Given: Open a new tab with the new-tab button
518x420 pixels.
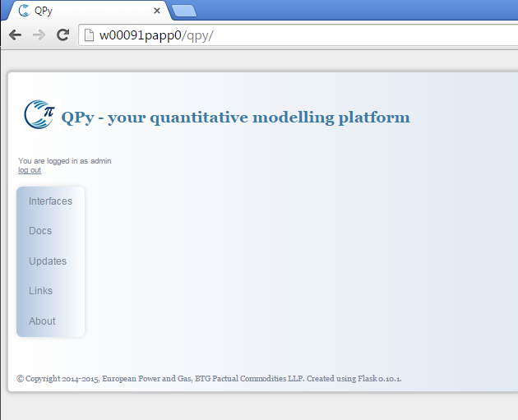Looking at the screenshot, I should pos(184,11).
